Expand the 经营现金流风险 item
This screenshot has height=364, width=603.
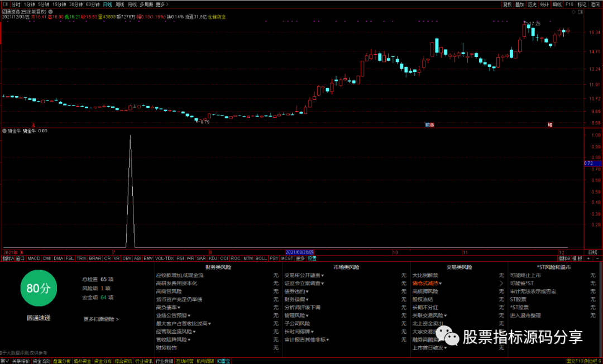176,332
